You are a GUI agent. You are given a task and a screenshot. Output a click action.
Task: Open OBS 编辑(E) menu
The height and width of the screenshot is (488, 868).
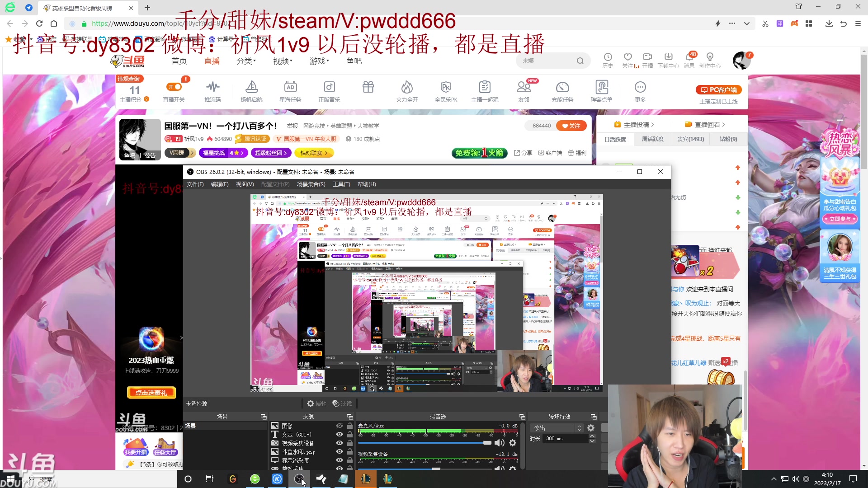click(220, 184)
